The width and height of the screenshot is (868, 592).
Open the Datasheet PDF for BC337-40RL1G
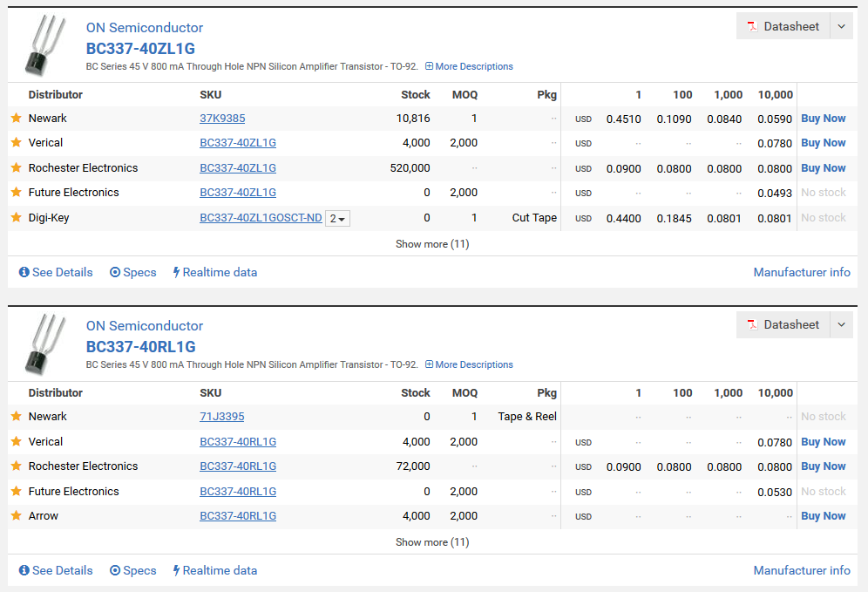[783, 324]
